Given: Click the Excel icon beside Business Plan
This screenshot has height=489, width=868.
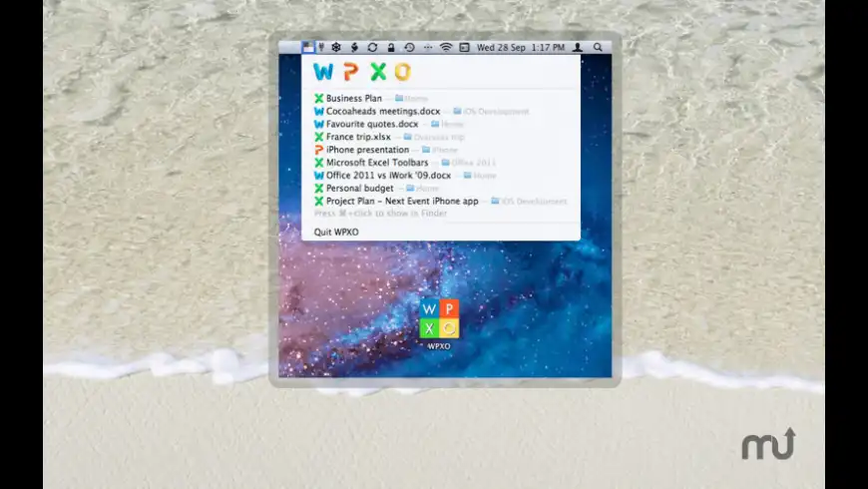Looking at the screenshot, I should click(x=319, y=98).
